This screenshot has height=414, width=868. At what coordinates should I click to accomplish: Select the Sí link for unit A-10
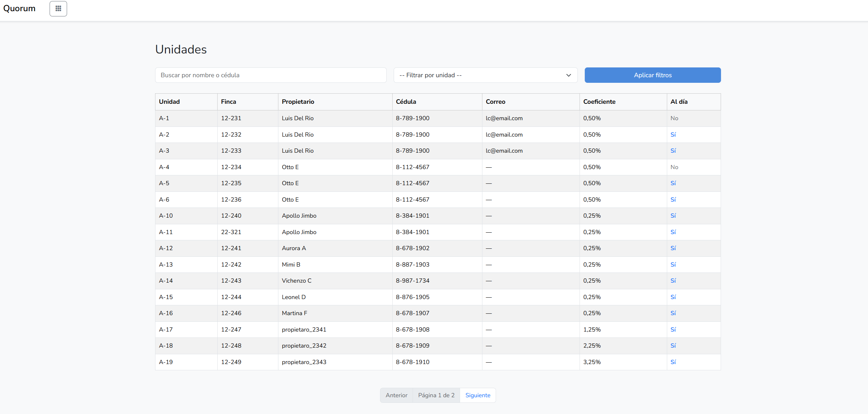click(x=673, y=216)
